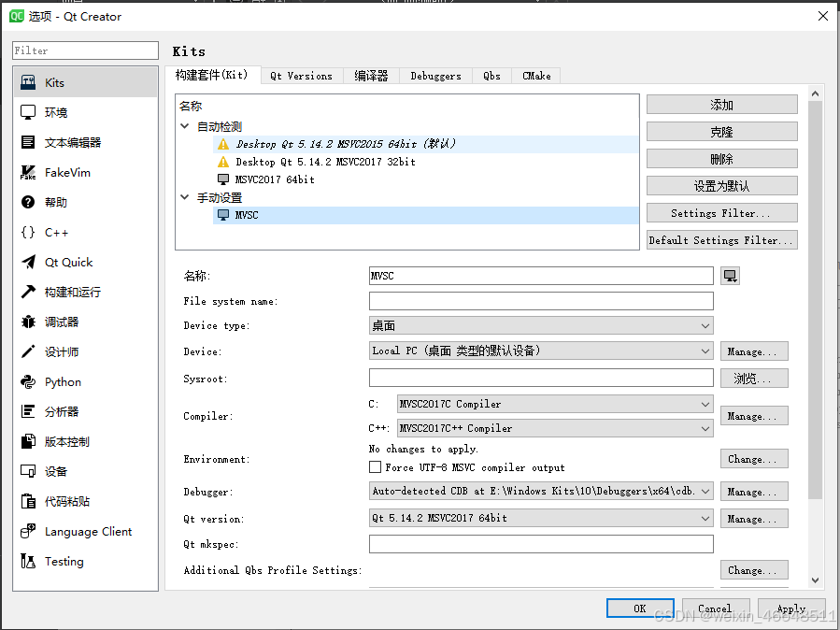This screenshot has width=840, height=630.
Task: Click the kit icon button beside name field
Action: click(x=730, y=276)
